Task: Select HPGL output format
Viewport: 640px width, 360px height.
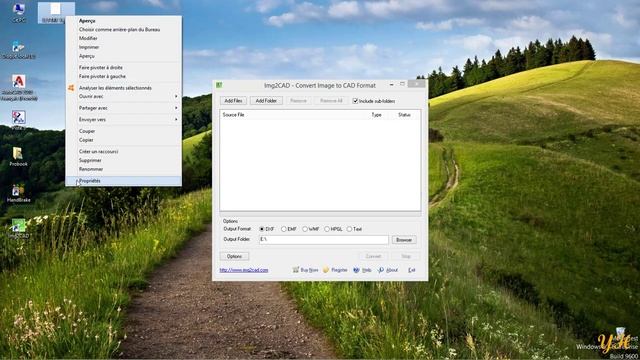Action: 327,229
